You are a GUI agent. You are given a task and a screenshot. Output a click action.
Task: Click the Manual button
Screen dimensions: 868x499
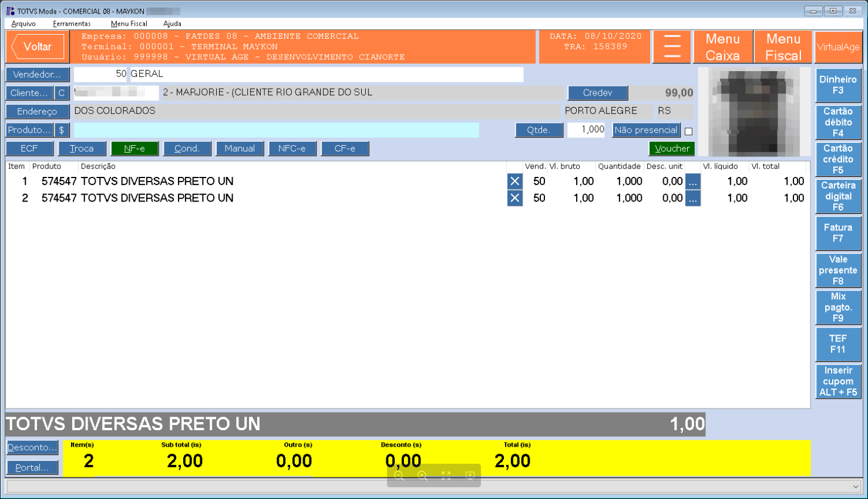[240, 149]
